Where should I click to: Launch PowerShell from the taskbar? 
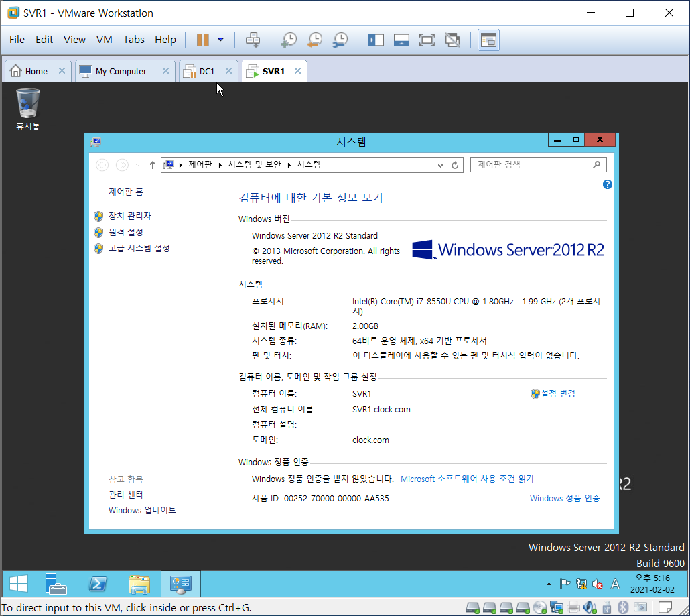[x=98, y=584]
